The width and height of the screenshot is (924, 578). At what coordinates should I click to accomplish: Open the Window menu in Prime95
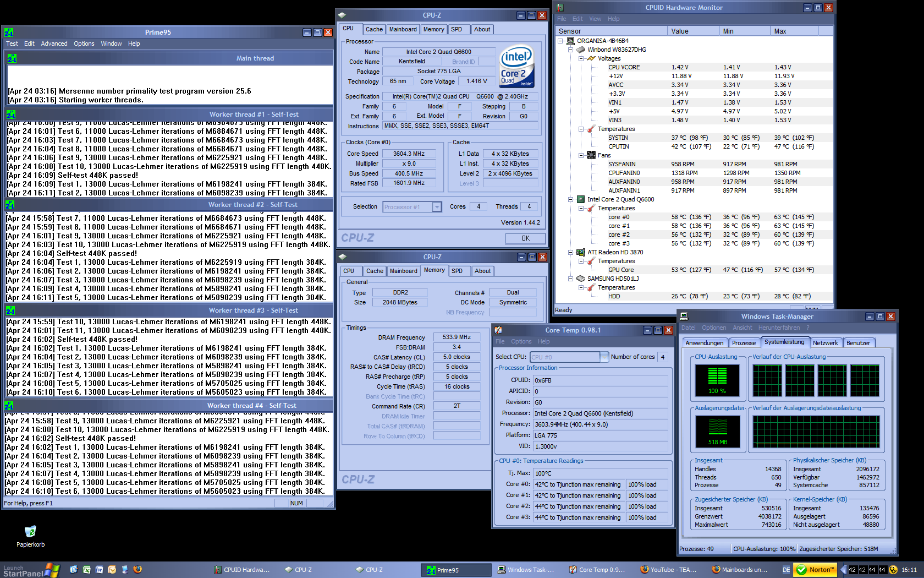(x=111, y=43)
